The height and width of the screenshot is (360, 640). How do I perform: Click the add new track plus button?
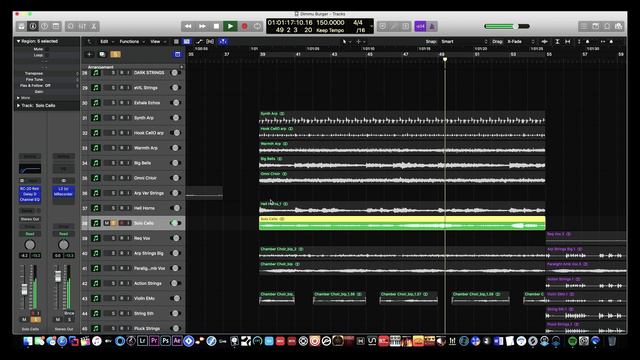pyautogui.click(x=89, y=54)
